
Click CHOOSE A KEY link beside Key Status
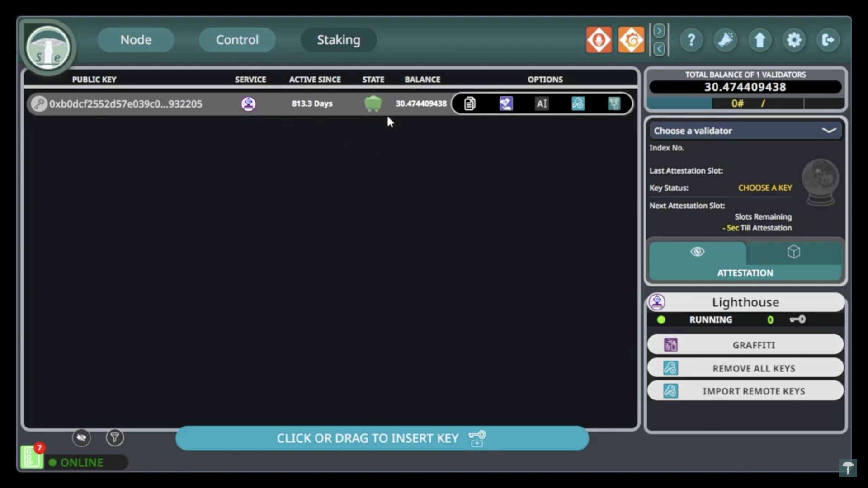(x=764, y=188)
